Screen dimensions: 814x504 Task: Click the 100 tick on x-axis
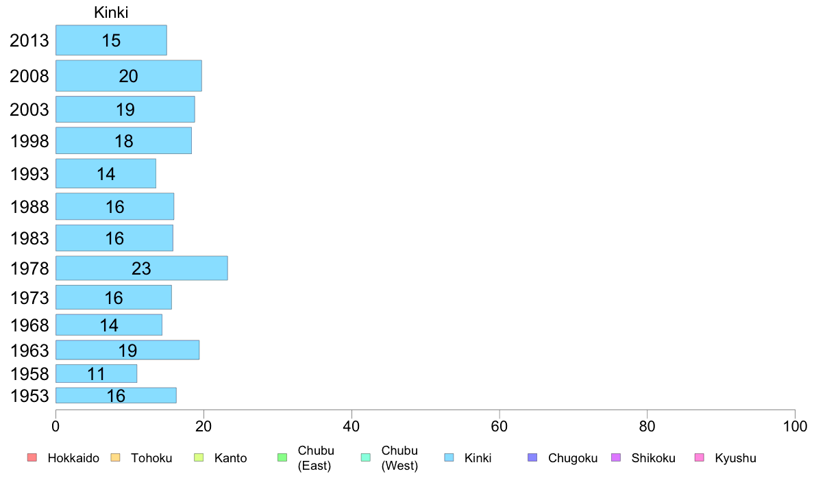point(795,427)
